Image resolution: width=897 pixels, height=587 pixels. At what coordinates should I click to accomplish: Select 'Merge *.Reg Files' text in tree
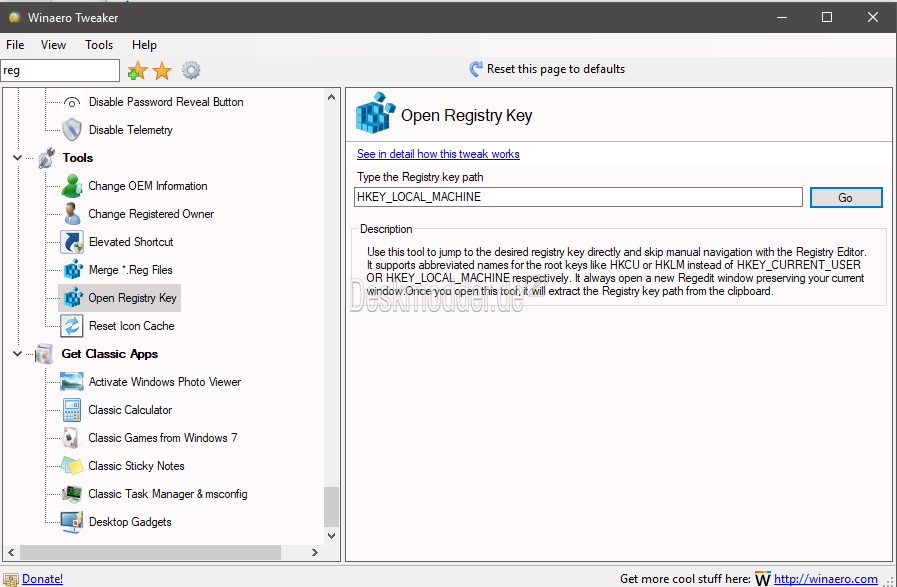[130, 269]
